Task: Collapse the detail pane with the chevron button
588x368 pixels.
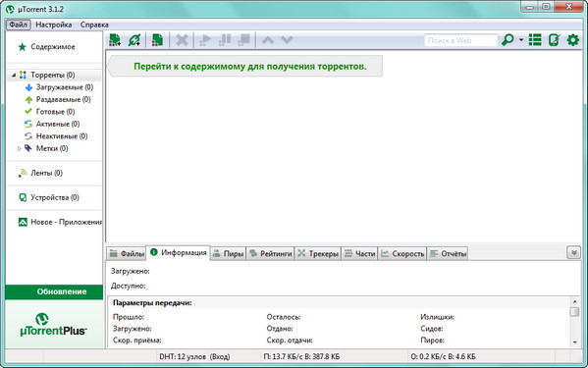Action: [x=573, y=252]
